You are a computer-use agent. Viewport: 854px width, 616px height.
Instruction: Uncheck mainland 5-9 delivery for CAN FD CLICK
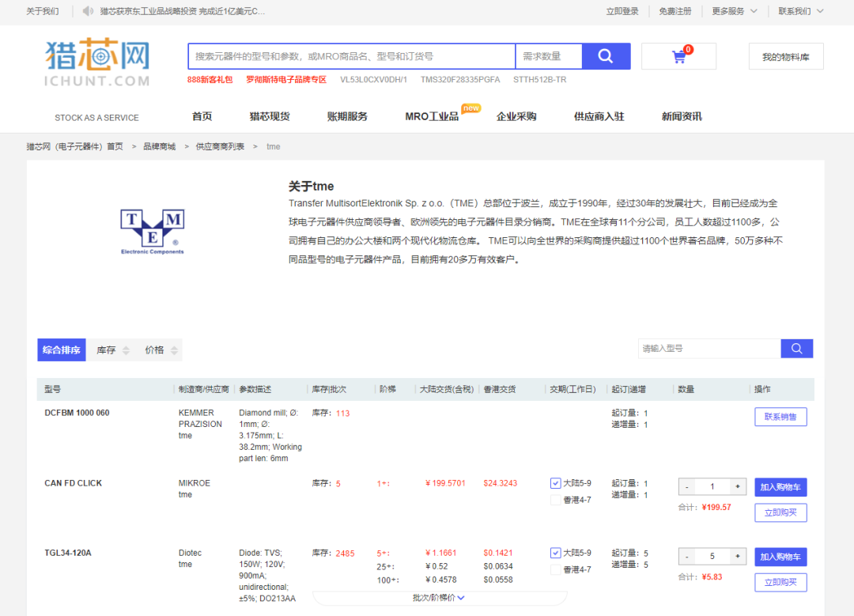click(x=556, y=483)
